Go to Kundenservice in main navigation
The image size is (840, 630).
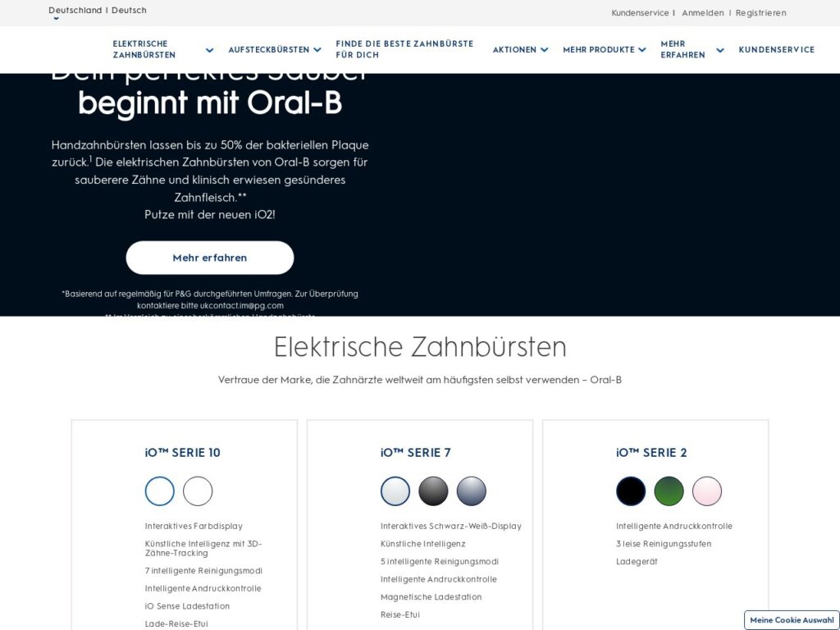(776, 49)
